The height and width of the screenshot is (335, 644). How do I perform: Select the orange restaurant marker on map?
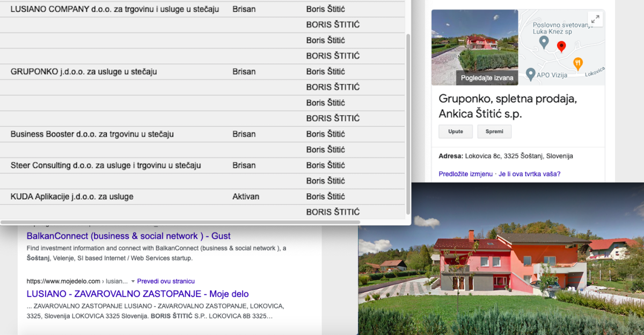[x=577, y=63]
